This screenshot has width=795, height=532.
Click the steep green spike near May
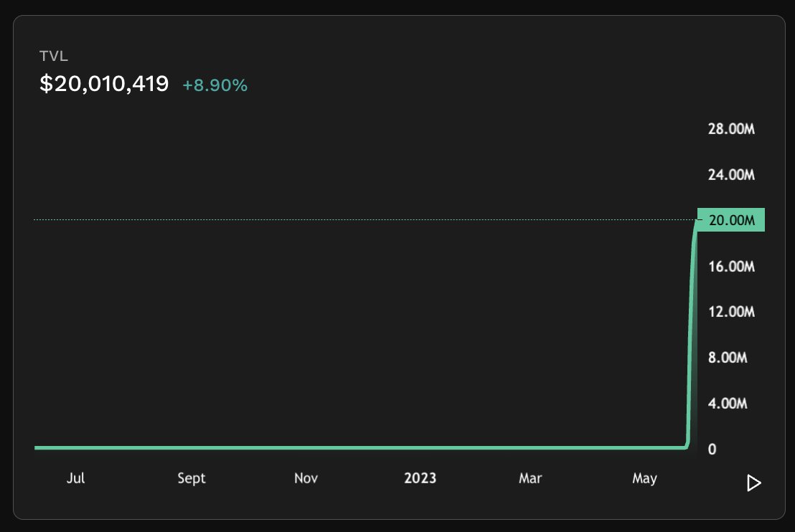pyautogui.click(x=690, y=334)
